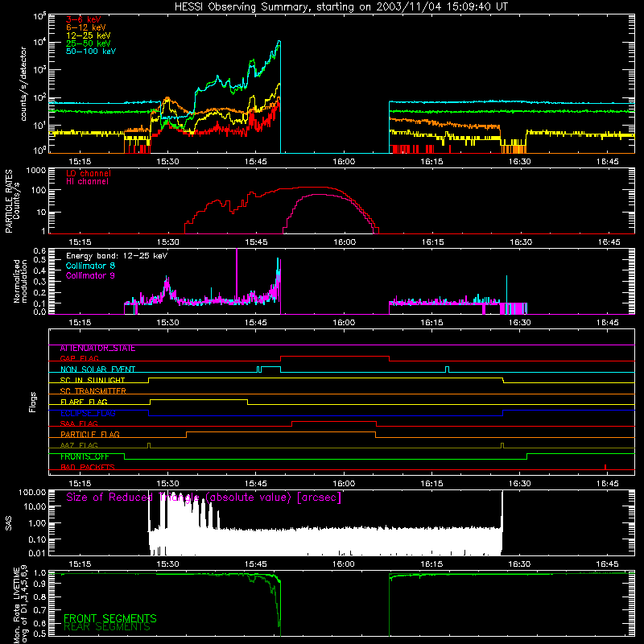Select the red 3-6 keV legend label
The image size is (644, 644).
tap(84, 19)
